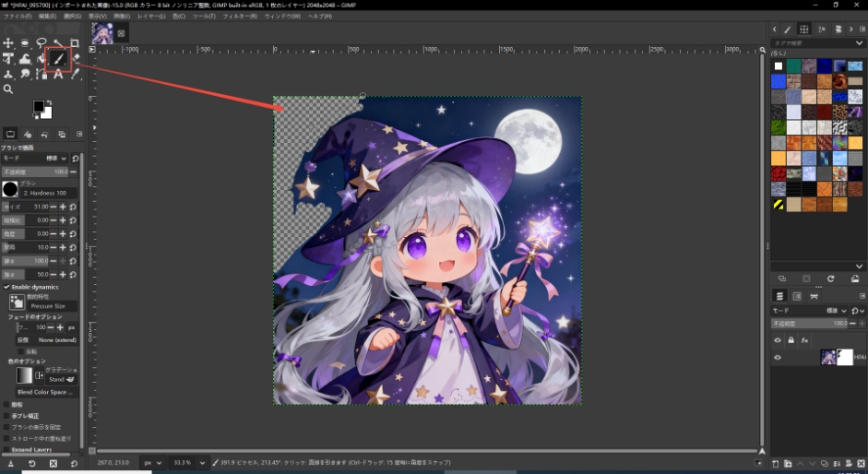Toggle the Enable dynamics checkbox
The width and height of the screenshot is (868, 474).
[7, 287]
